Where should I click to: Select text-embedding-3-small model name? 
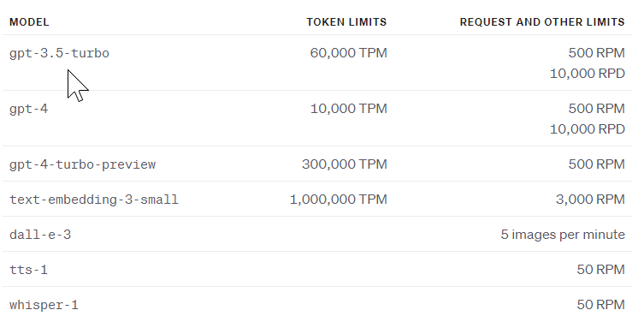pos(93,200)
